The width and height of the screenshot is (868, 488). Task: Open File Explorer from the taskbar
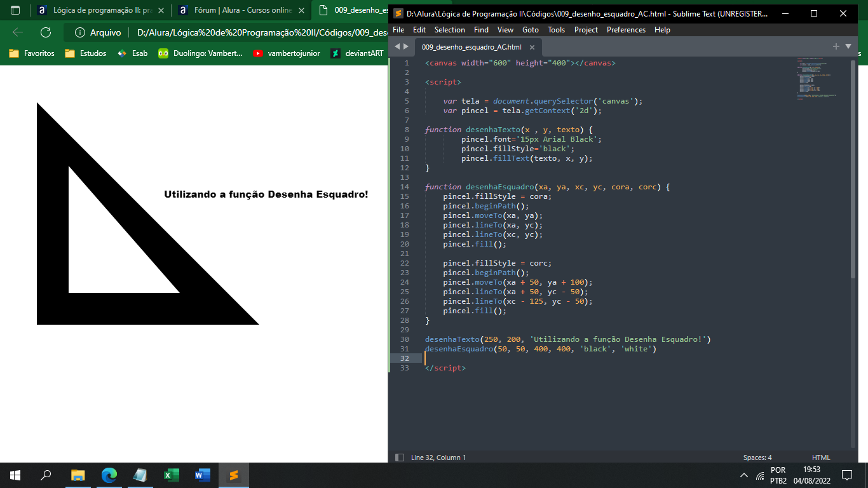(78, 475)
